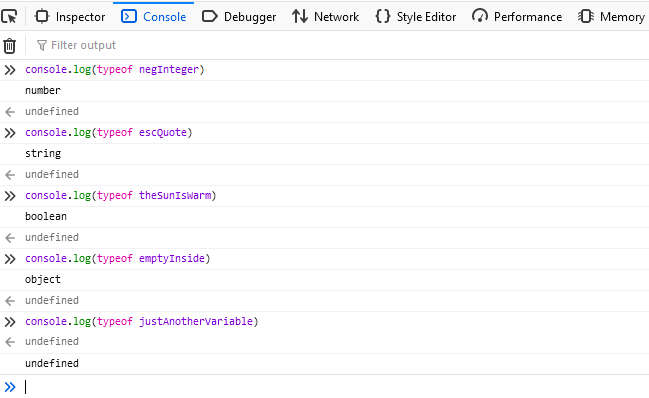The width and height of the screenshot is (649, 398).
Task: Click the Performance gauge icon
Action: pyautogui.click(x=480, y=17)
